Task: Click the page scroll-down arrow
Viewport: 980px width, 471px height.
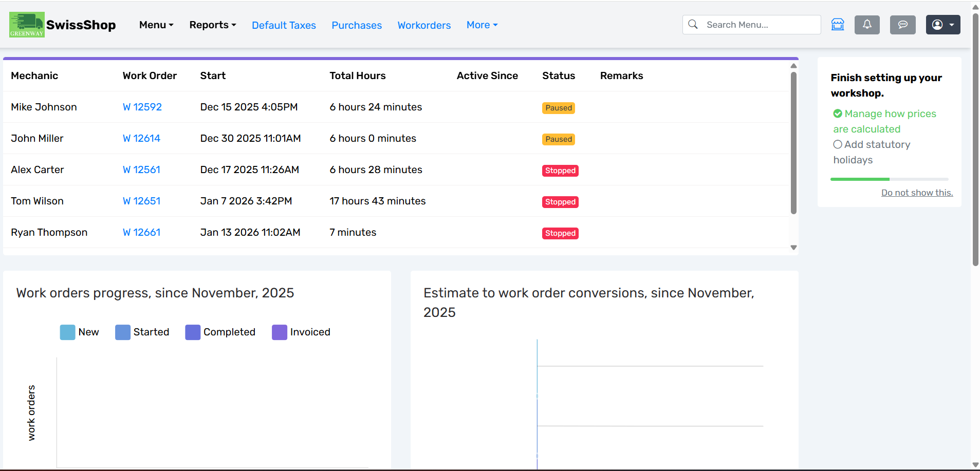Action: click(x=975, y=465)
